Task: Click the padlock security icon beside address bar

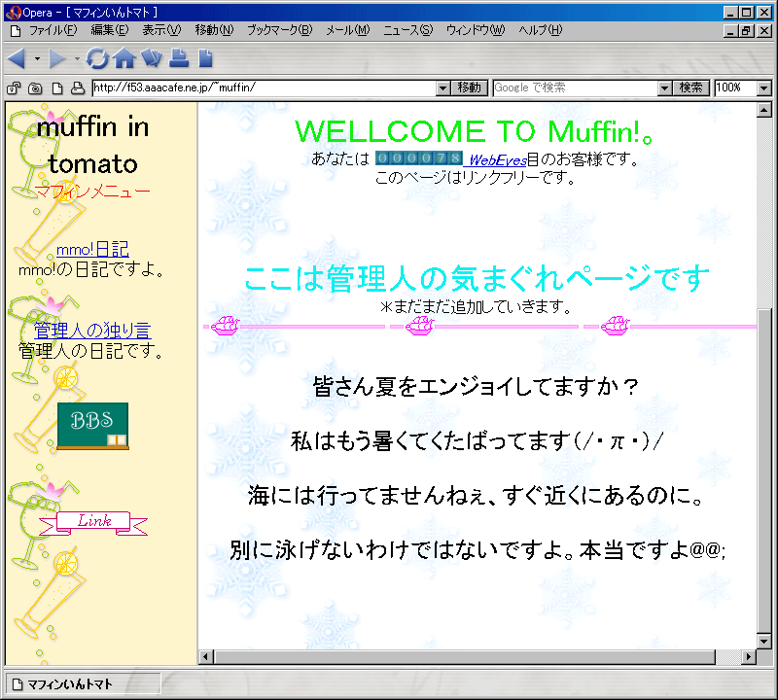Action: 14,88
